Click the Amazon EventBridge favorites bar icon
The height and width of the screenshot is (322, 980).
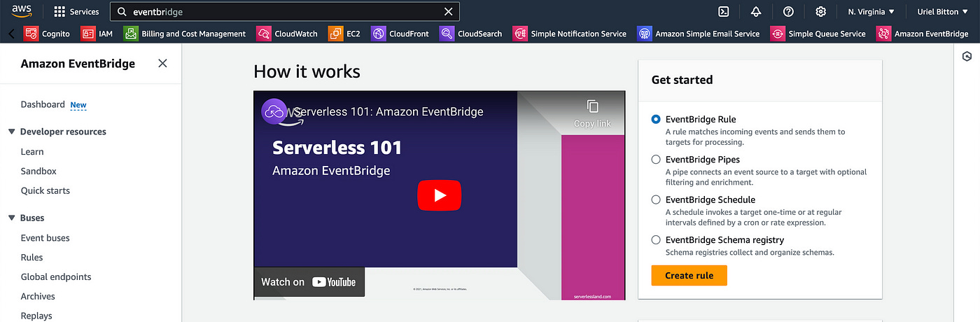(883, 33)
